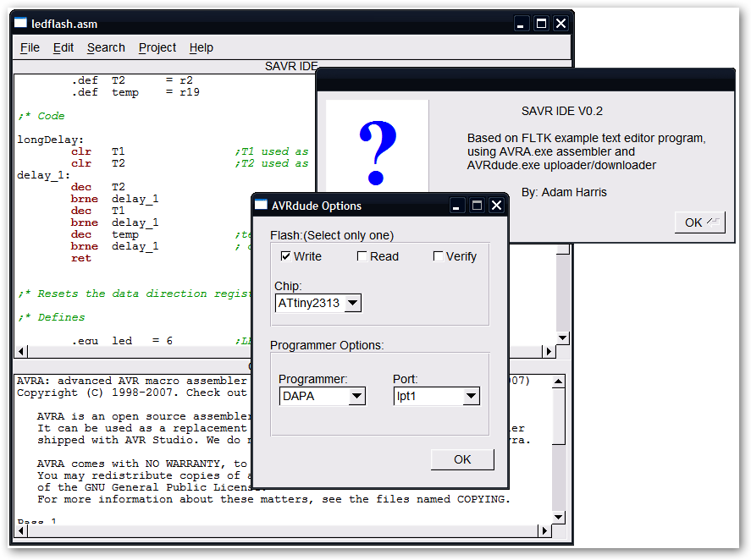Expand the Programmer dropdown showing DAPA
Screen dimensions: 751x560
[356, 396]
